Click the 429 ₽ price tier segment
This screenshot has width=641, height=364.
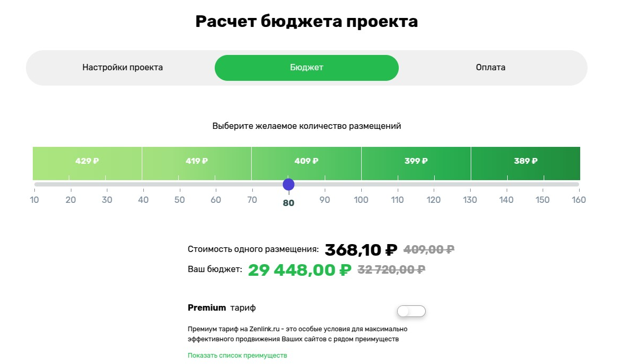[x=86, y=161]
